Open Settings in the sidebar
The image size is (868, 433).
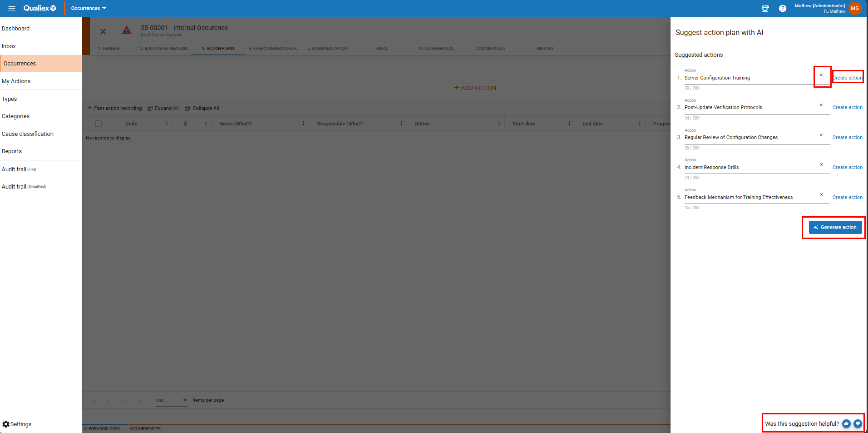(x=17, y=424)
